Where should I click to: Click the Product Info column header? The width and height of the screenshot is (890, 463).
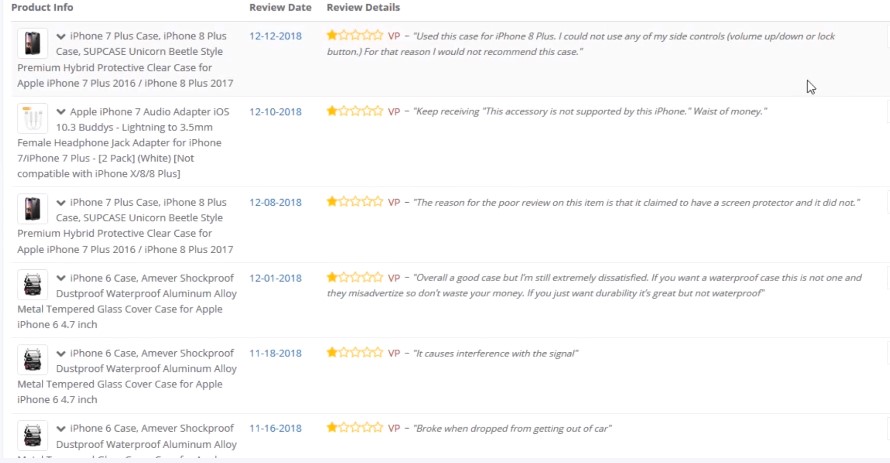pos(42,7)
